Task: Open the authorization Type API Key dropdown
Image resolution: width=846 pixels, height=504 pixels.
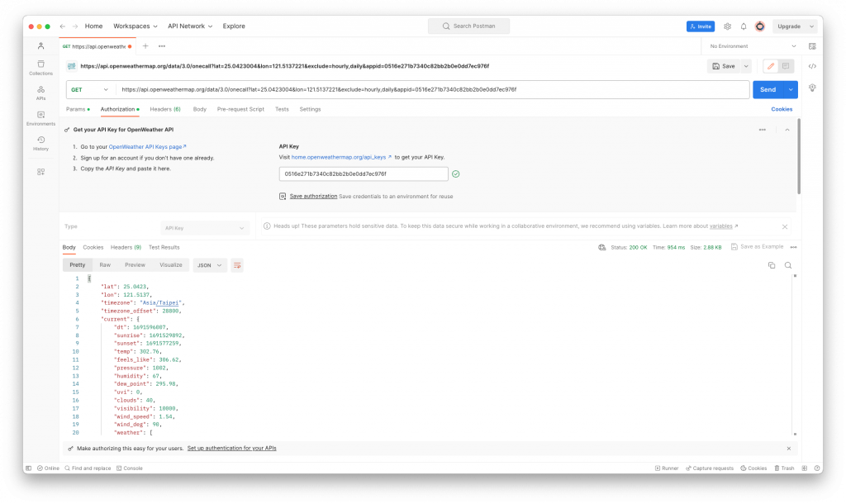Action: pos(205,228)
